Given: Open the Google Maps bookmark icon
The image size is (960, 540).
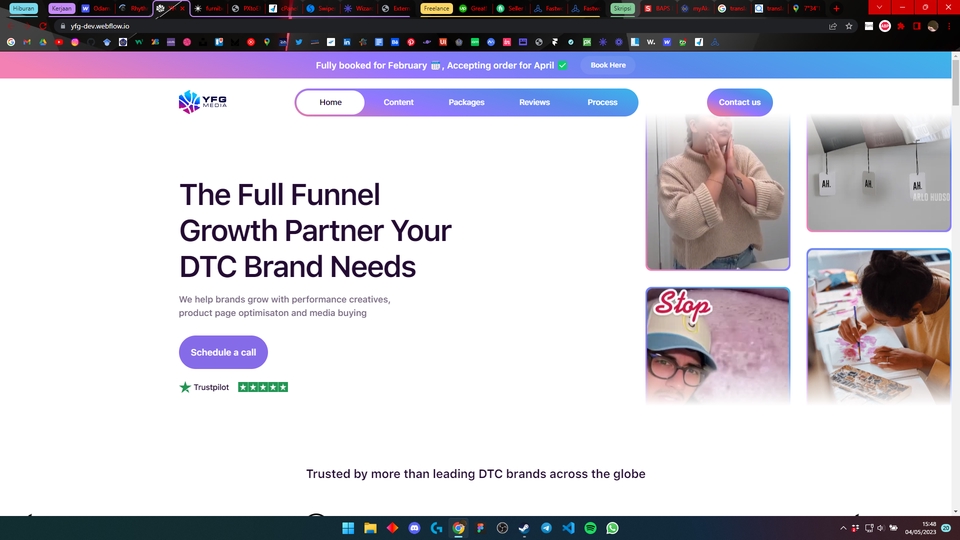Looking at the screenshot, I should (267, 42).
